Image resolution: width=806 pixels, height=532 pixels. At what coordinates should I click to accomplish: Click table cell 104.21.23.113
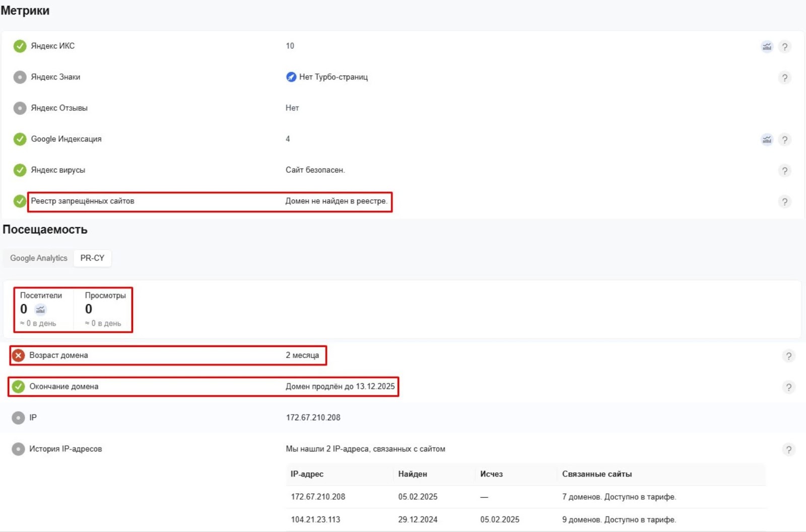[315, 519]
